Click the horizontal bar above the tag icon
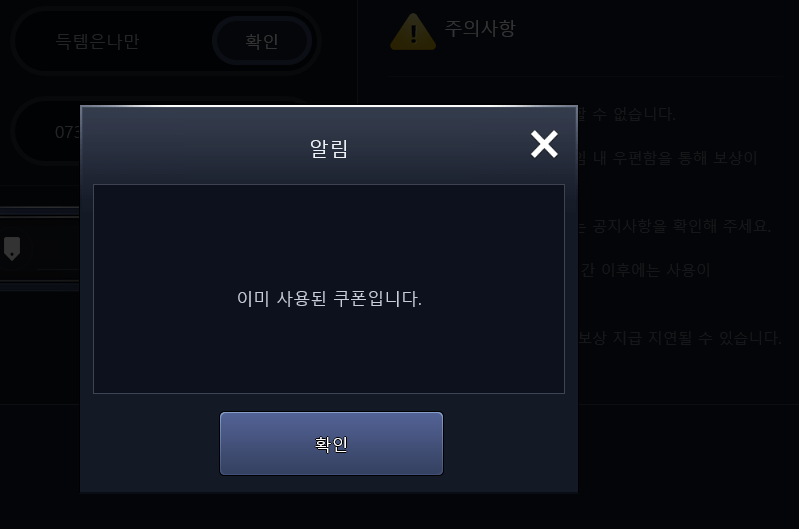The width and height of the screenshot is (799, 529). click(x=40, y=212)
